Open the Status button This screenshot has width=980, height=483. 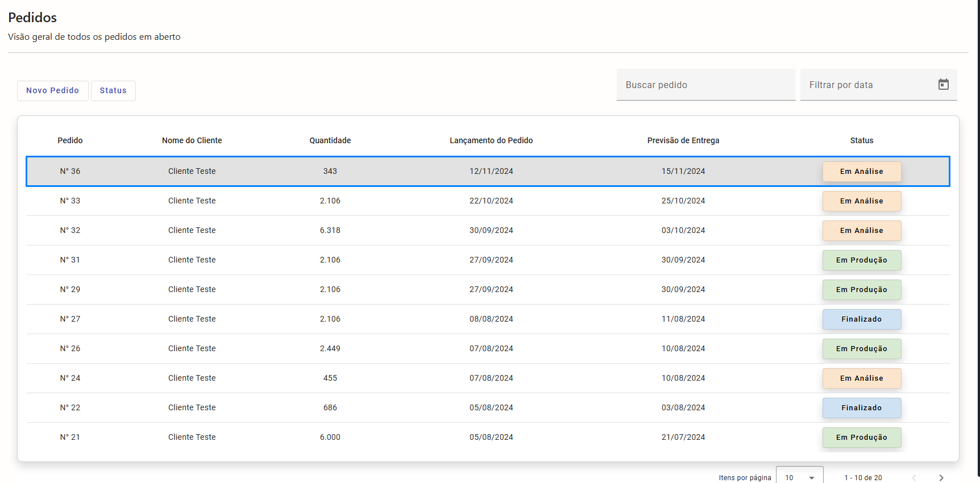point(113,90)
